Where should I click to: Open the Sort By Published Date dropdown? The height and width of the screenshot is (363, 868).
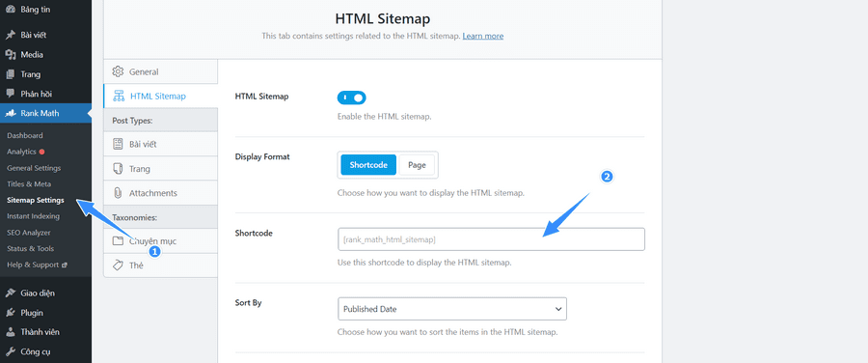click(x=451, y=309)
